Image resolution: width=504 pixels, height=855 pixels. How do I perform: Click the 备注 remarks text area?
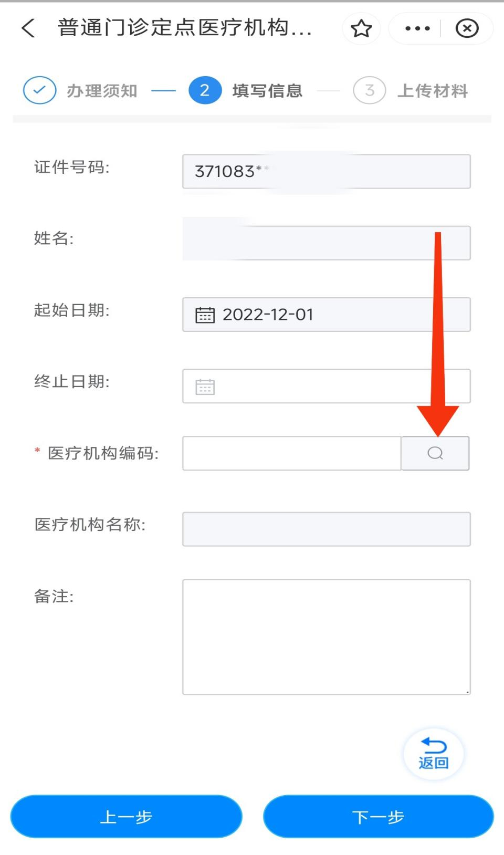pos(326,637)
